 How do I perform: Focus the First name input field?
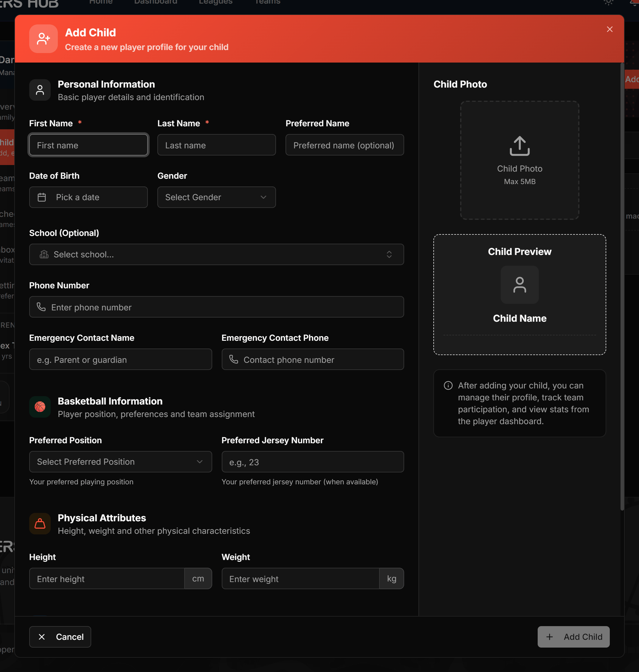coord(88,145)
